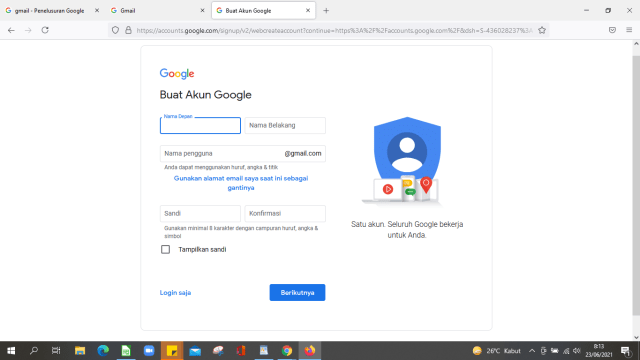
Task: Click the padlock site security icon
Action: tap(128, 30)
